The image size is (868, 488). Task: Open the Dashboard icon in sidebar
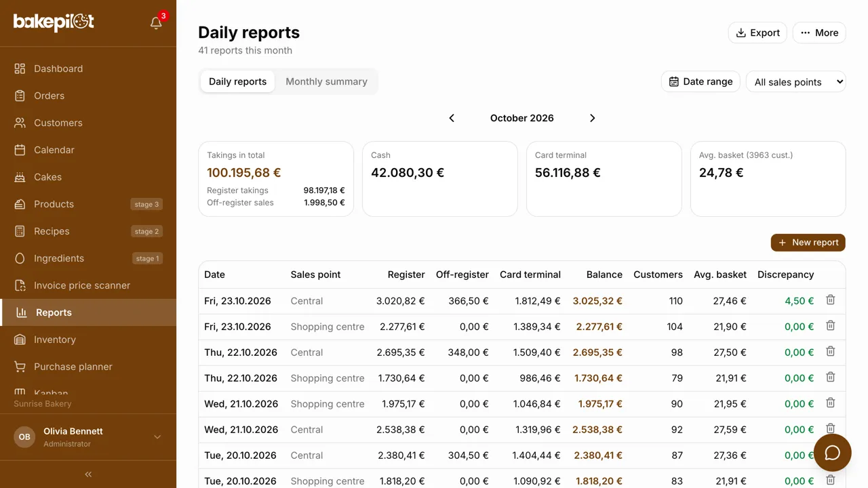[x=20, y=68]
